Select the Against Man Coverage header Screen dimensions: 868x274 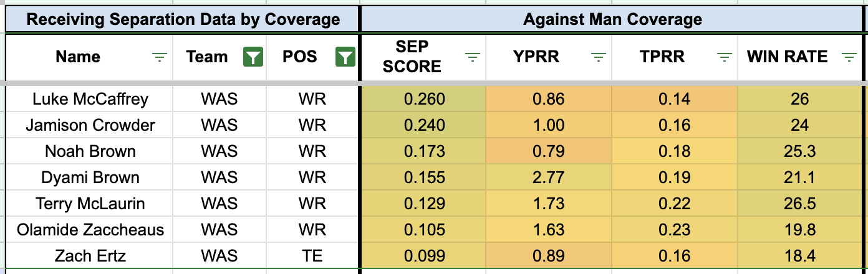point(612,19)
